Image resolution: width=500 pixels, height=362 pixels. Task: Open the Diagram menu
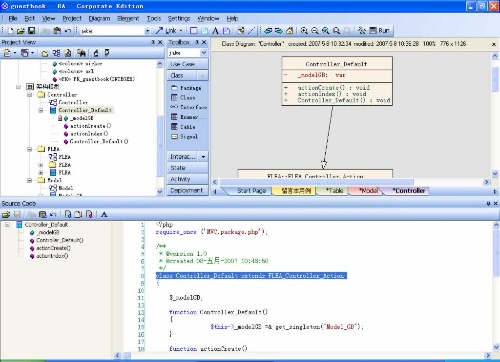99,18
